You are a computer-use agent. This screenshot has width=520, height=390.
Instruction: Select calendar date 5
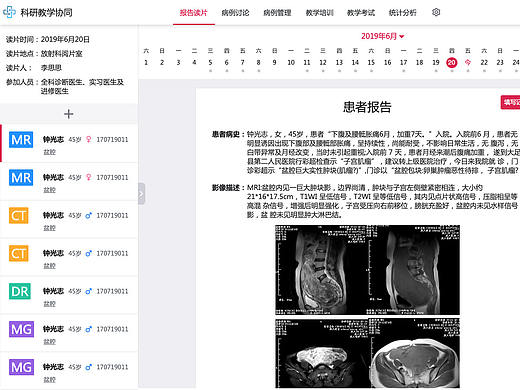(x=210, y=62)
